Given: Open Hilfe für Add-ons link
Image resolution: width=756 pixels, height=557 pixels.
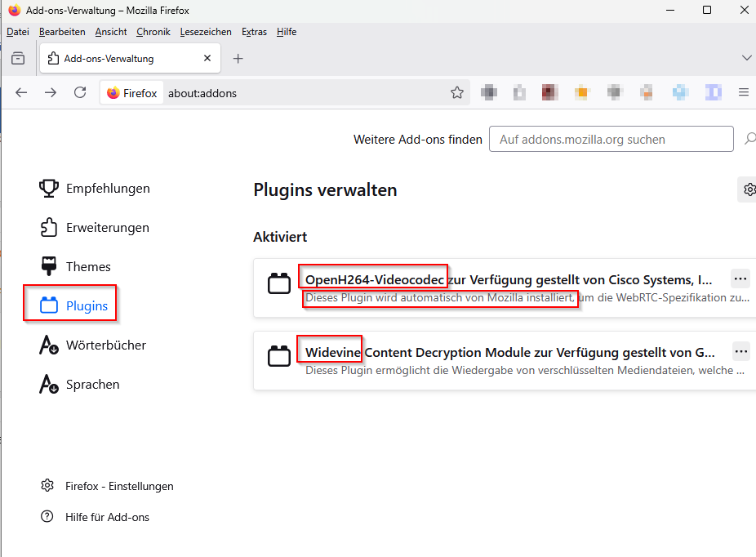Looking at the screenshot, I should click(95, 517).
